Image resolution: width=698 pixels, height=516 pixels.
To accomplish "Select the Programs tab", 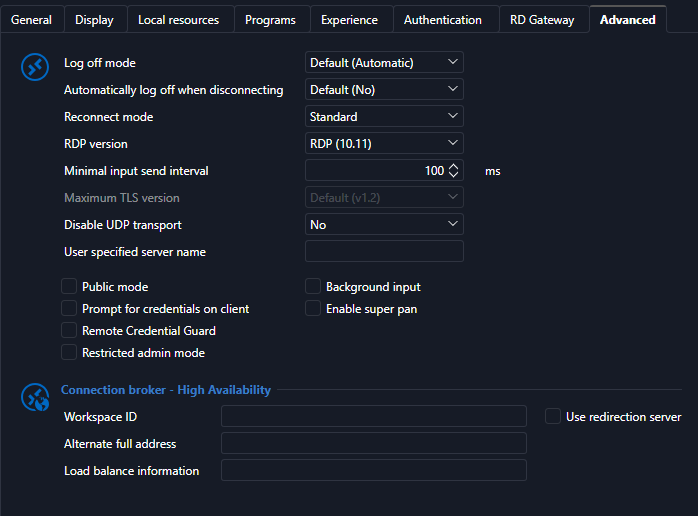I will (x=270, y=20).
